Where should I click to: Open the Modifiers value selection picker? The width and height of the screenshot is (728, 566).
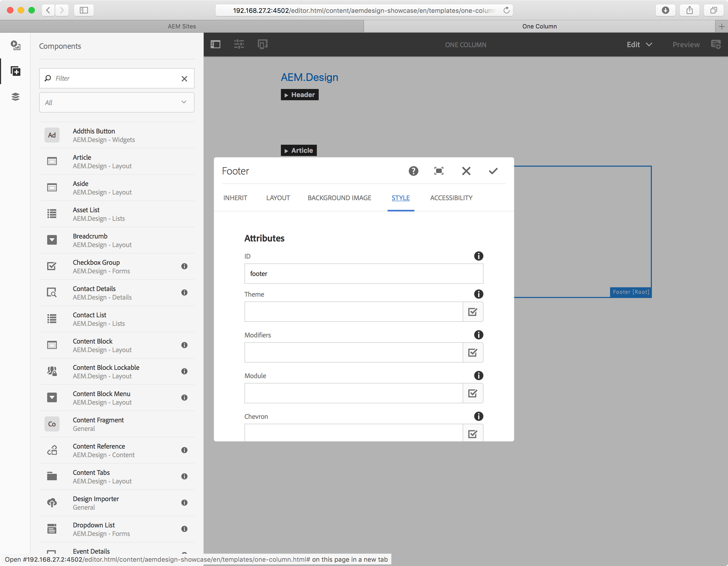click(x=473, y=352)
